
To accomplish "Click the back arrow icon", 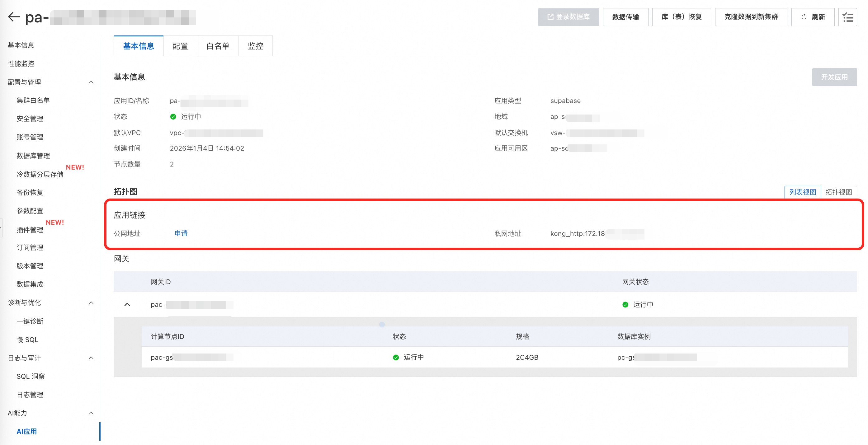I will (x=14, y=17).
